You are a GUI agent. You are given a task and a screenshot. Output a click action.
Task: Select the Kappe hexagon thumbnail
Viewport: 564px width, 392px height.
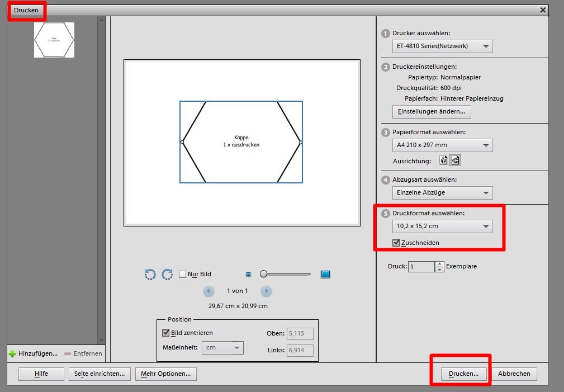point(54,40)
